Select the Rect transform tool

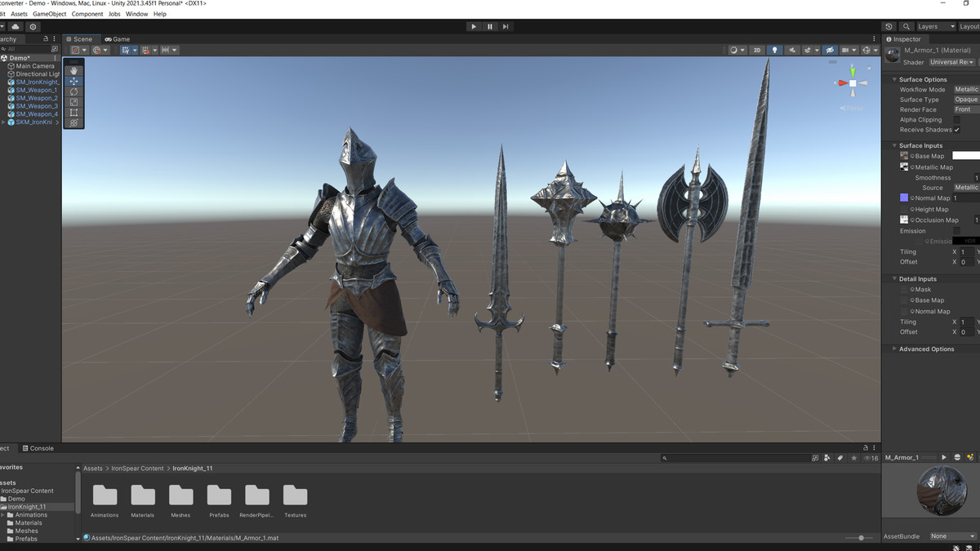tap(74, 113)
